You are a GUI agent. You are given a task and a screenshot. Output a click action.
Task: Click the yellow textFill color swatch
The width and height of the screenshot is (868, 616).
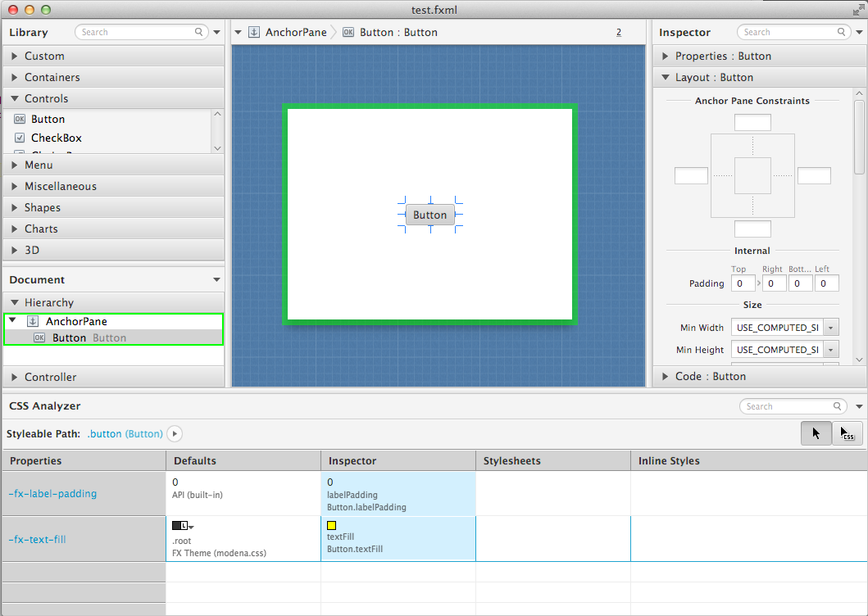(x=332, y=526)
